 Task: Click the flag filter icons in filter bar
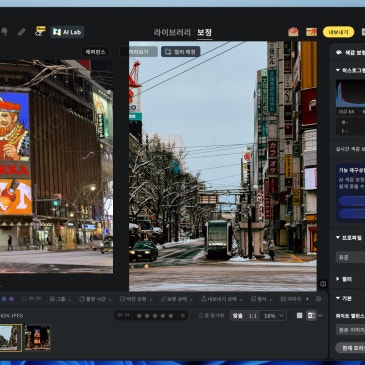[x=32, y=299]
